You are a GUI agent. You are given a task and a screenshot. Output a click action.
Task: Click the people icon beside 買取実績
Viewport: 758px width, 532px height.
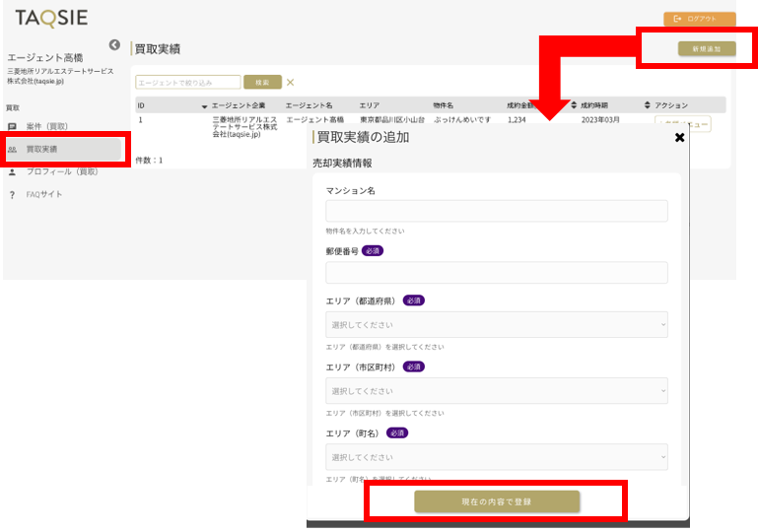coord(13,150)
